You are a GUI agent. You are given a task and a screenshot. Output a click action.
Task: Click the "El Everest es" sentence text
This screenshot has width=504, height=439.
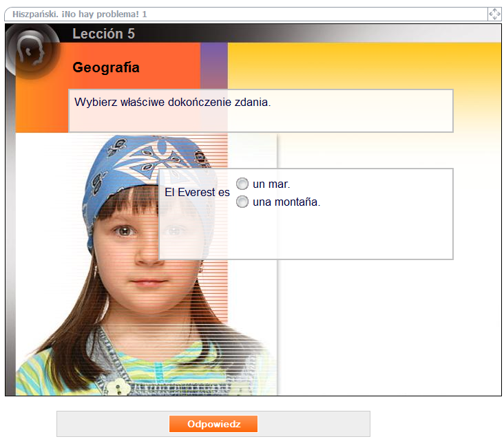click(197, 193)
